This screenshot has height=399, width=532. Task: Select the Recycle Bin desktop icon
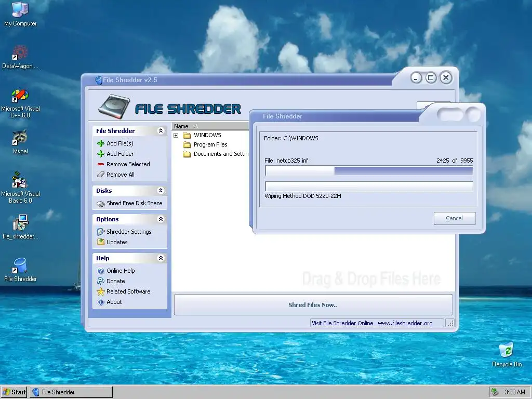[507, 355]
